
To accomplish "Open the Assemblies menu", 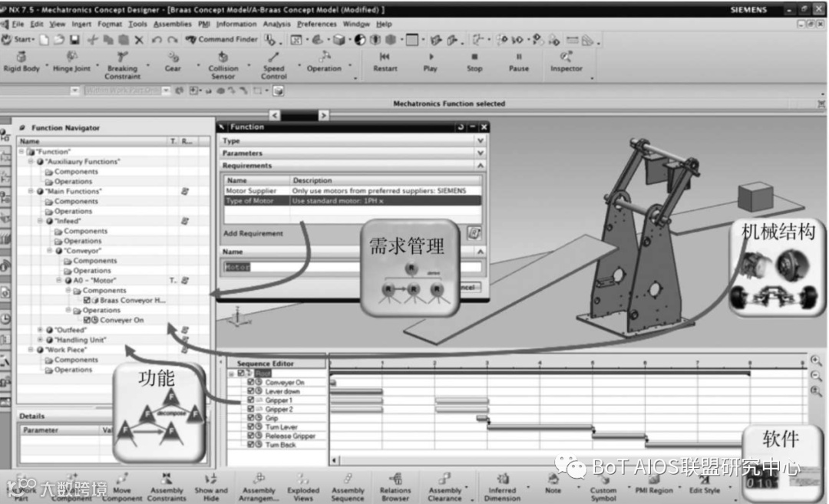I will 173,24.
